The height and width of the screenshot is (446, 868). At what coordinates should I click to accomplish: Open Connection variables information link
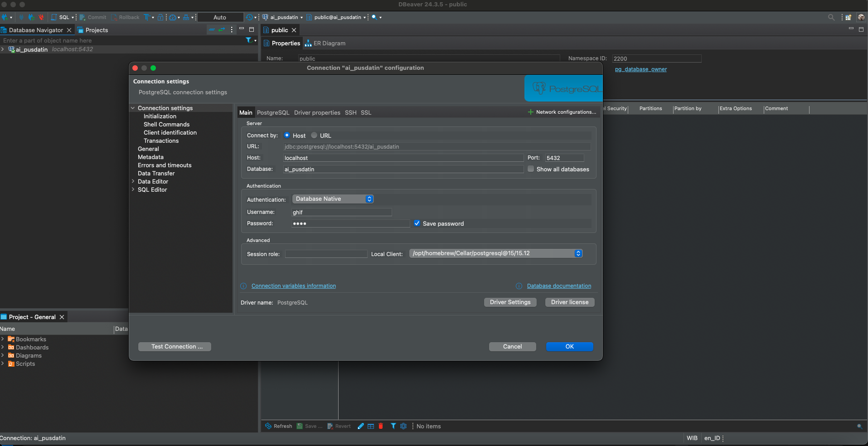tap(294, 286)
